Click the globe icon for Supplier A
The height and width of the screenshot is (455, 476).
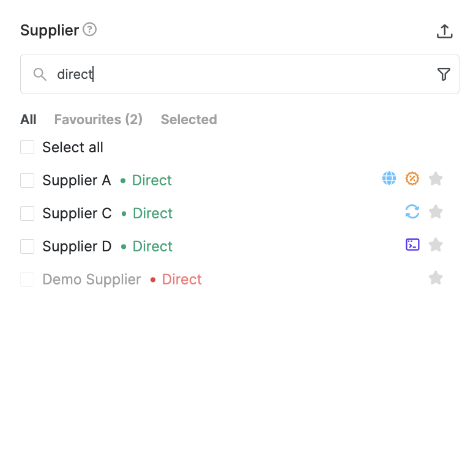[x=389, y=178]
